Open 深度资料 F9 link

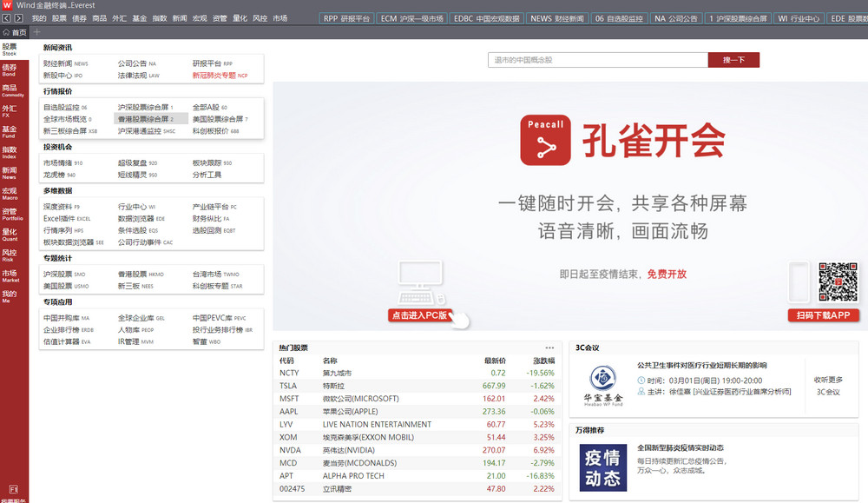coord(62,207)
